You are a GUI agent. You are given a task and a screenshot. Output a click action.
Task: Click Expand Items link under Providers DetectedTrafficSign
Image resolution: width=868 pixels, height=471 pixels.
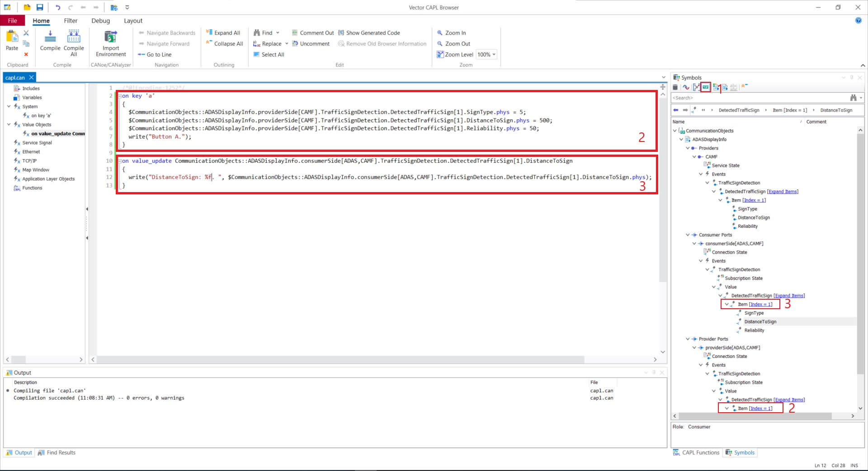point(783,192)
